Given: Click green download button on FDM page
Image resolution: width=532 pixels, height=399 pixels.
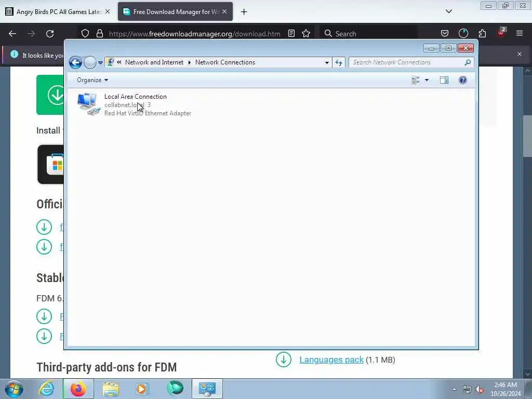Looking at the screenshot, I should tap(50, 95).
